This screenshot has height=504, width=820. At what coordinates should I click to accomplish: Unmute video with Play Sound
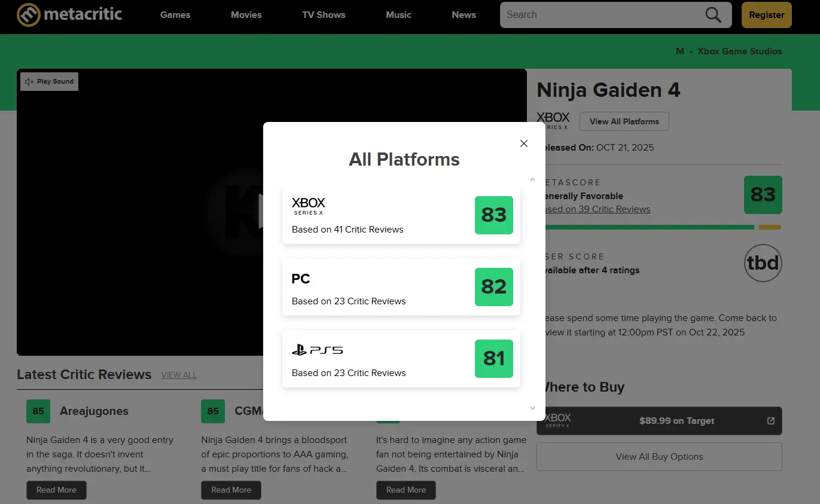coord(50,82)
